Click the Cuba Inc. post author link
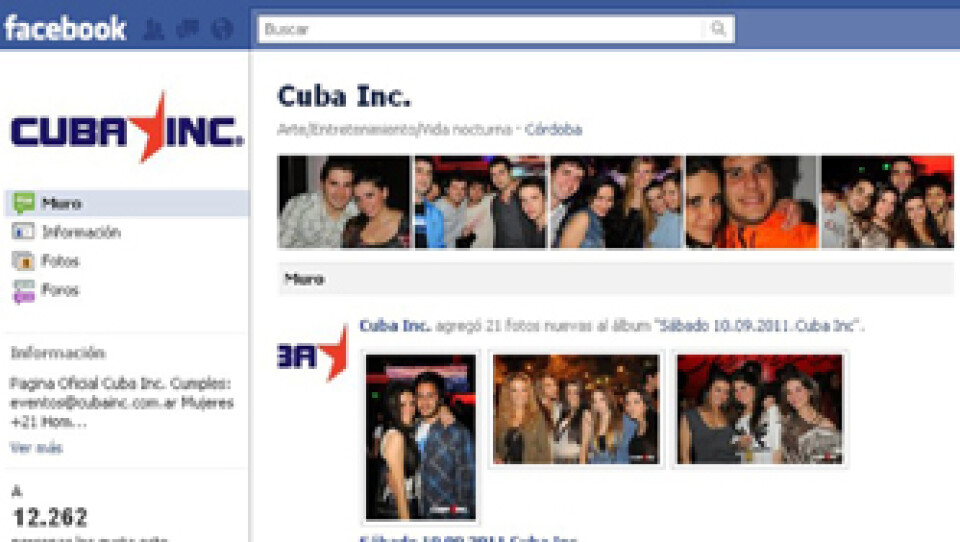Screen dimensions: 960x542 (x=395, y=325)
